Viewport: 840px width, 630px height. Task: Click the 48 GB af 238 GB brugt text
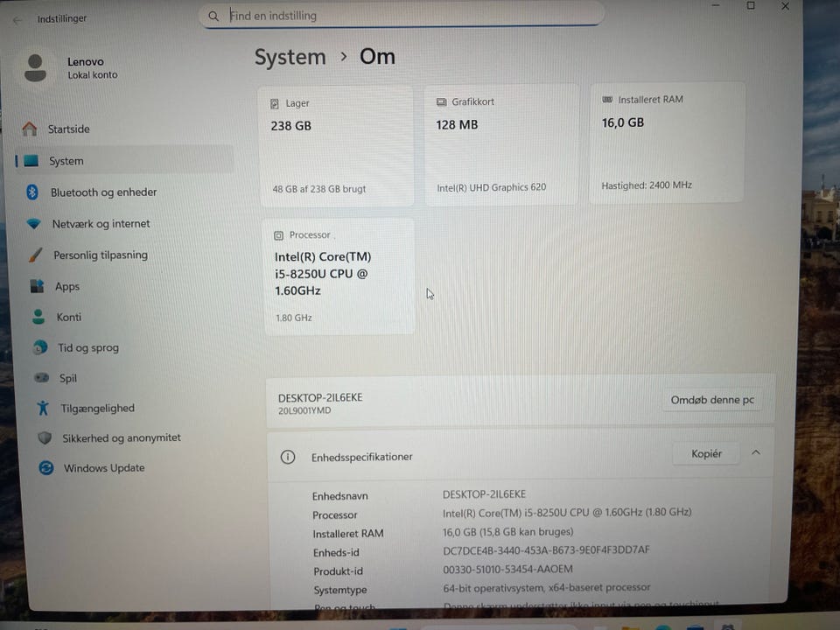(319, 189)
